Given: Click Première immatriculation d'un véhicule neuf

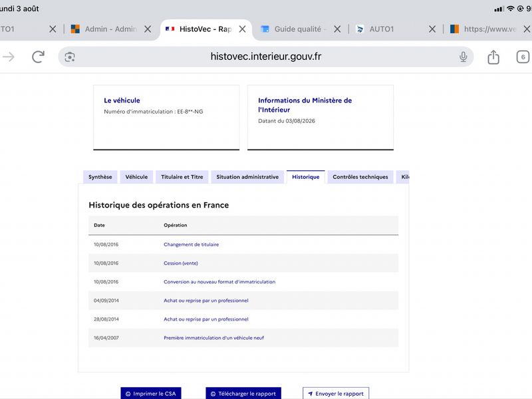Looking at the screenshot, I should coord(213,338).
